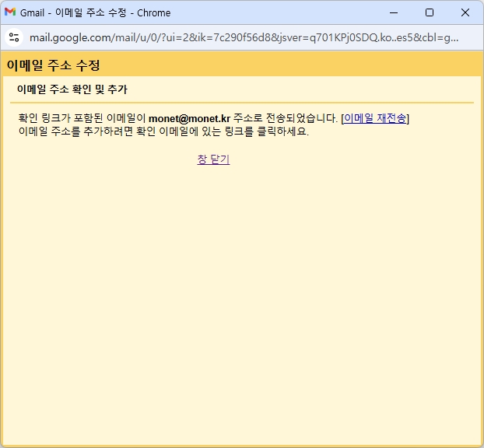Click the 이메일 주소 확인 및 추가 subheading
Screen dimensions: 484x448
[x=72, y=89]
